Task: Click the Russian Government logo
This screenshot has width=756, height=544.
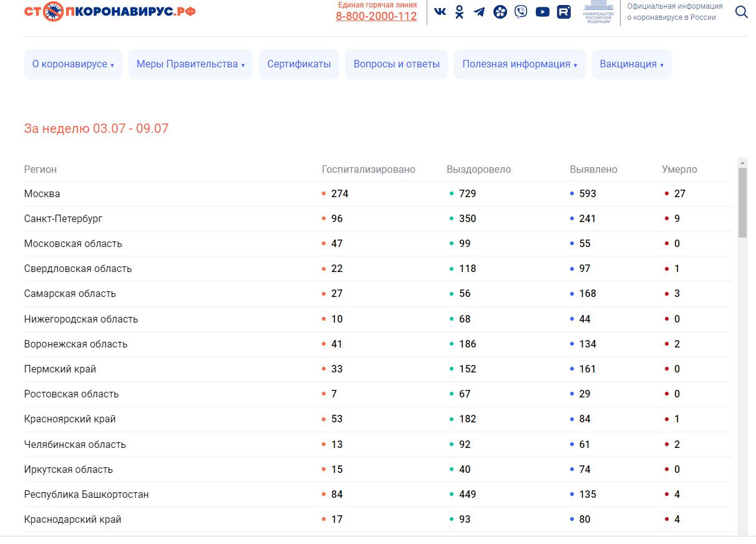Action: point(598,12)
